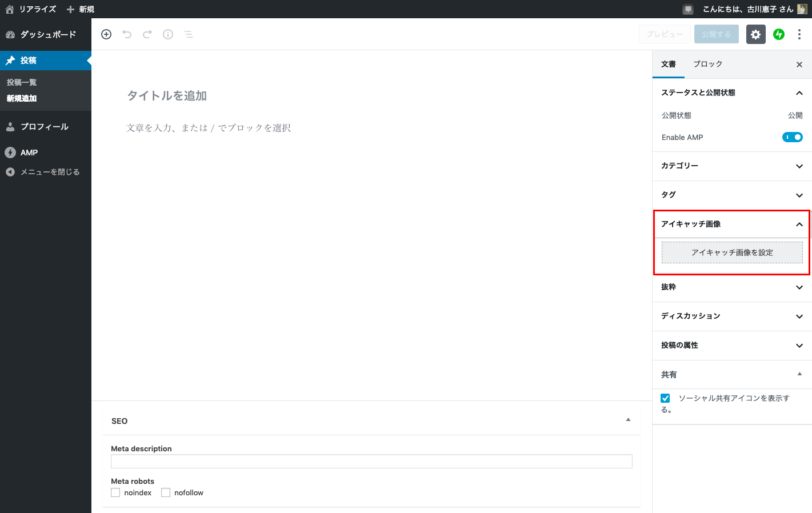Click the 公開 visibility status link
812x513 pixels.
point(795,115)
